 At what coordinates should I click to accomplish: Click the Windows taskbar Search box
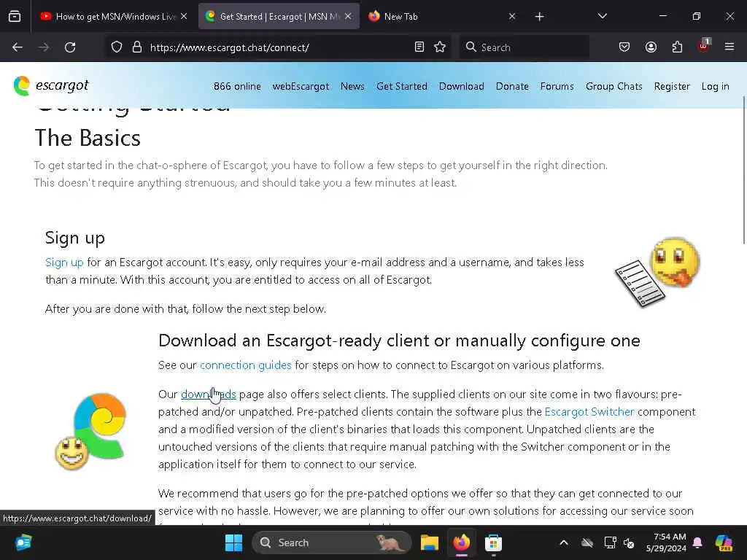tap(332, 542)
